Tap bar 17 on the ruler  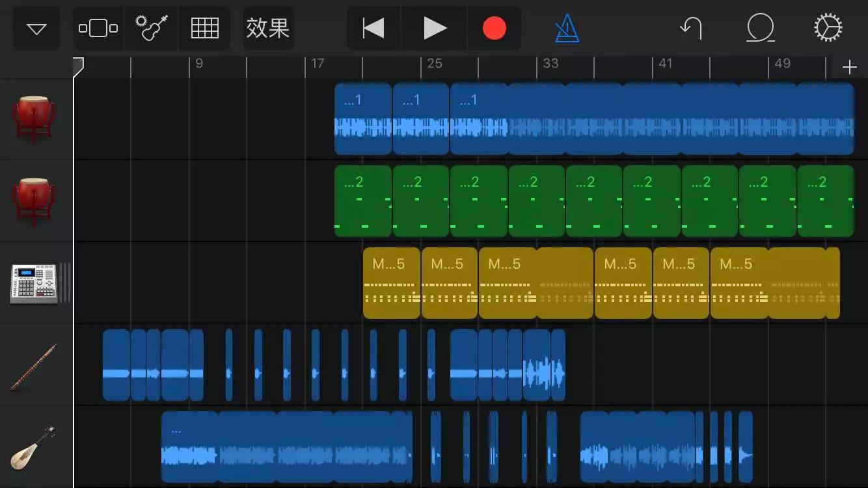318,64
